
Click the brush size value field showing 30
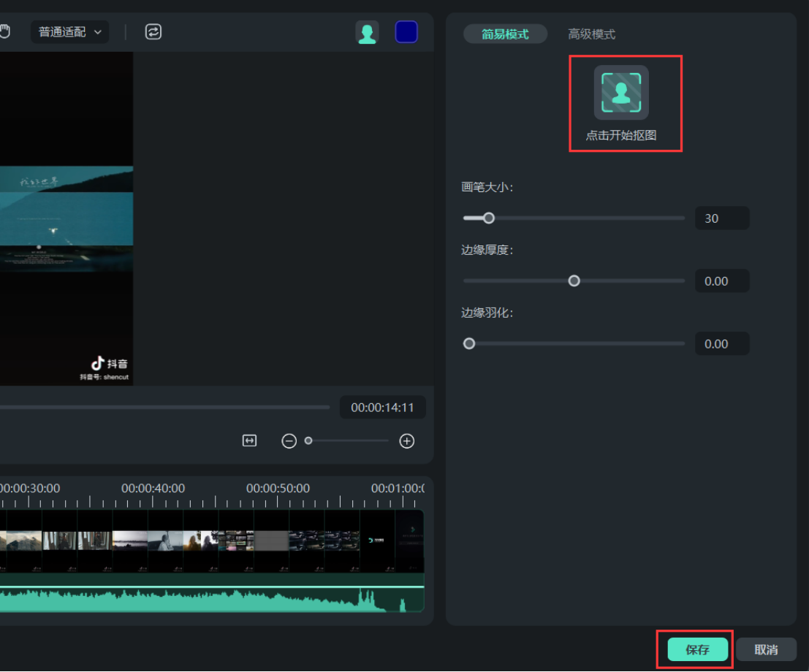pyautogui.click(x=721, y=218)
